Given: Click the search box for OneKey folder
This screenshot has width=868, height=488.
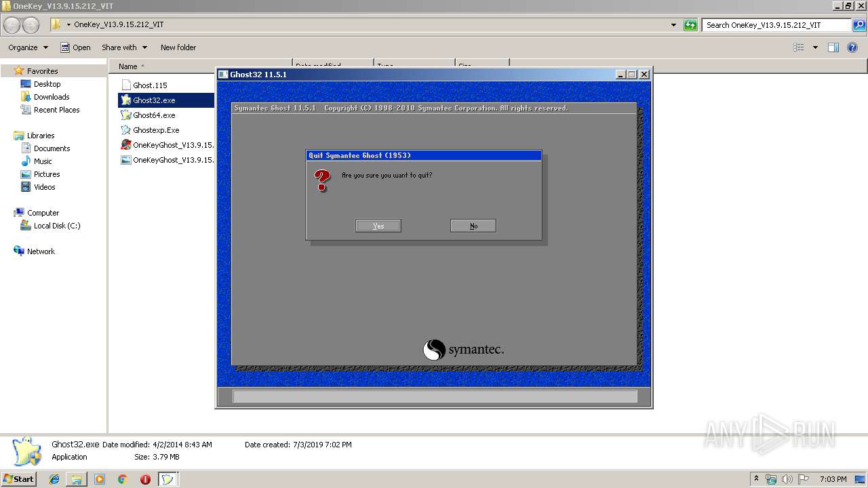Looking at the screenshot, I should 776,25.
